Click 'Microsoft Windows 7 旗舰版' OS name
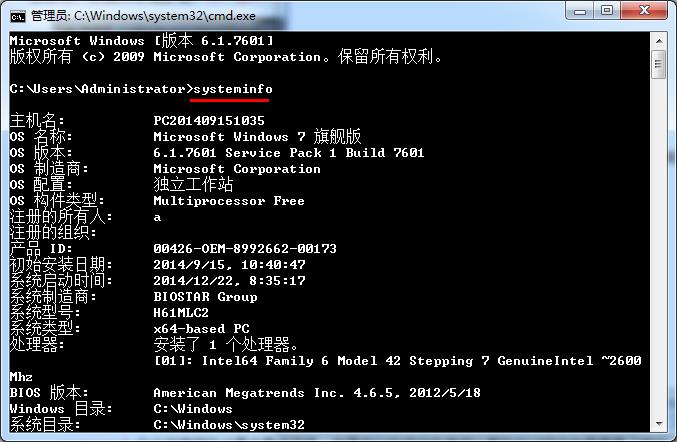 pyautogui.click(x=257, y=137)
